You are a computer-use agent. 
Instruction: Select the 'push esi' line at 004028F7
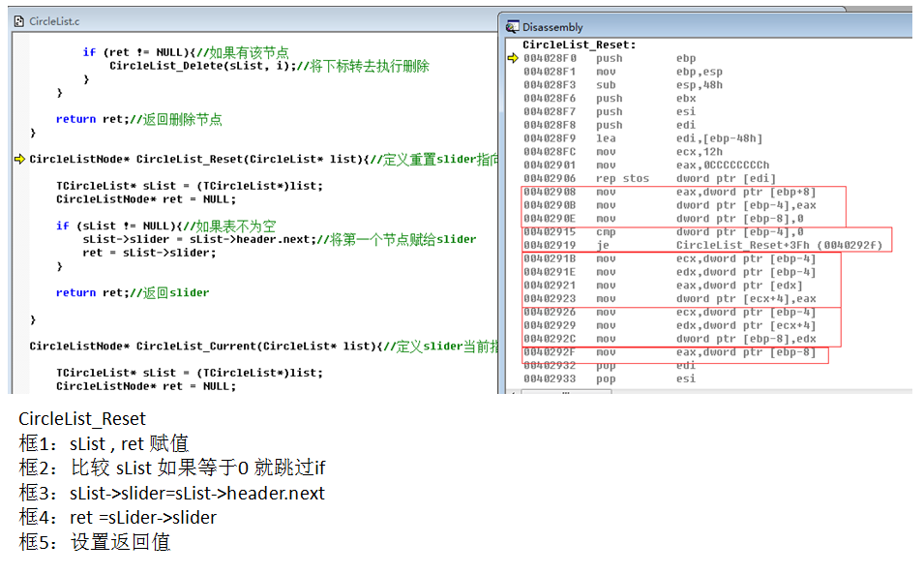pyautogui.click(x=610, y=112)
